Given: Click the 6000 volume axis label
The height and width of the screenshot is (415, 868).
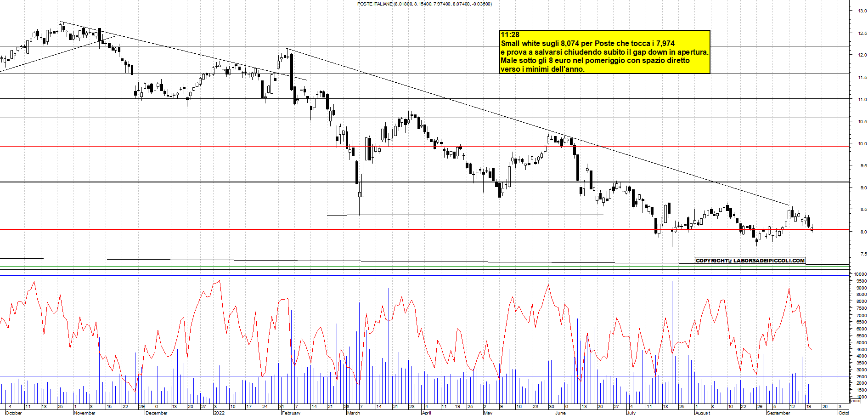Looking at the screenshot, I should click(862, 329).
